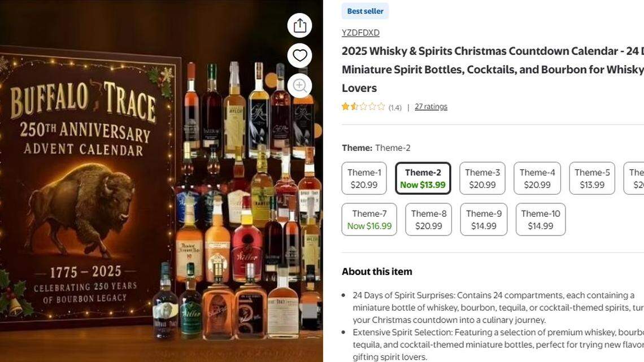Select the discounted Theme-7 option
644x362 pixels.
369,219
